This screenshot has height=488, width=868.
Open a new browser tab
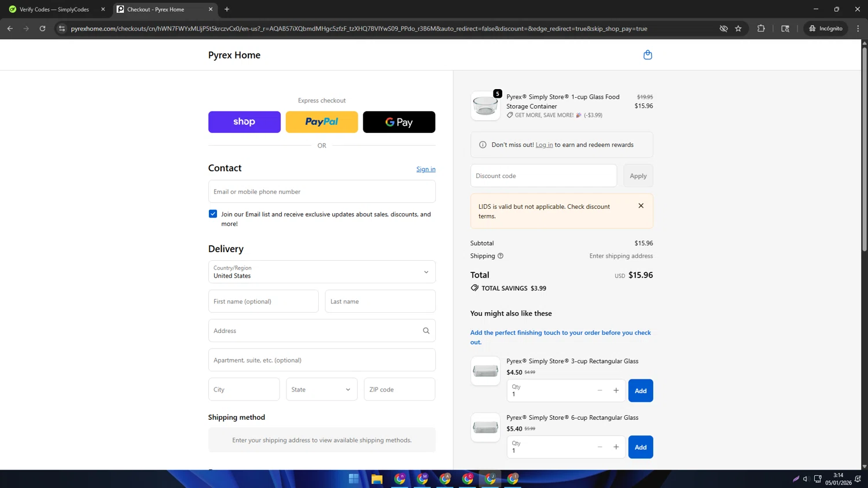click(227, 9)
